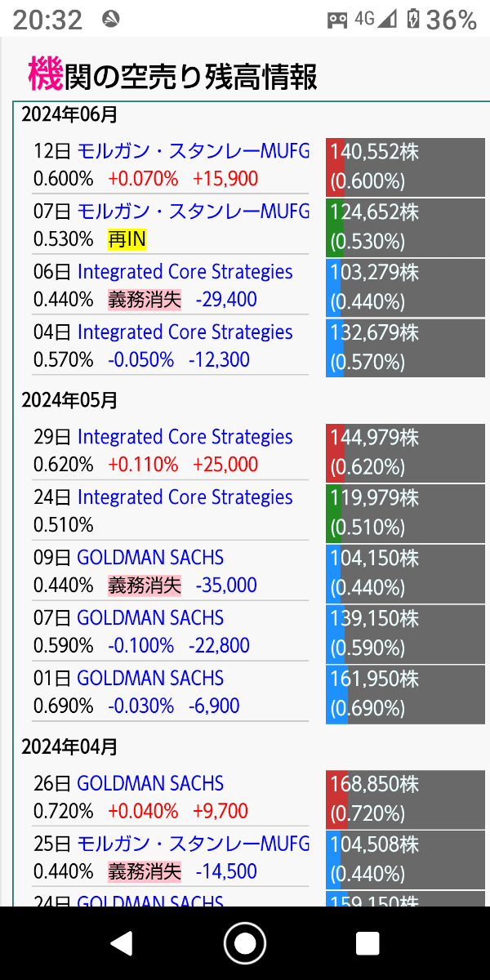Open 29日 Integrated Core Strategies link
Image resolution: width=490 pixels, height=980 pixels.
click(x=185, y=437)
